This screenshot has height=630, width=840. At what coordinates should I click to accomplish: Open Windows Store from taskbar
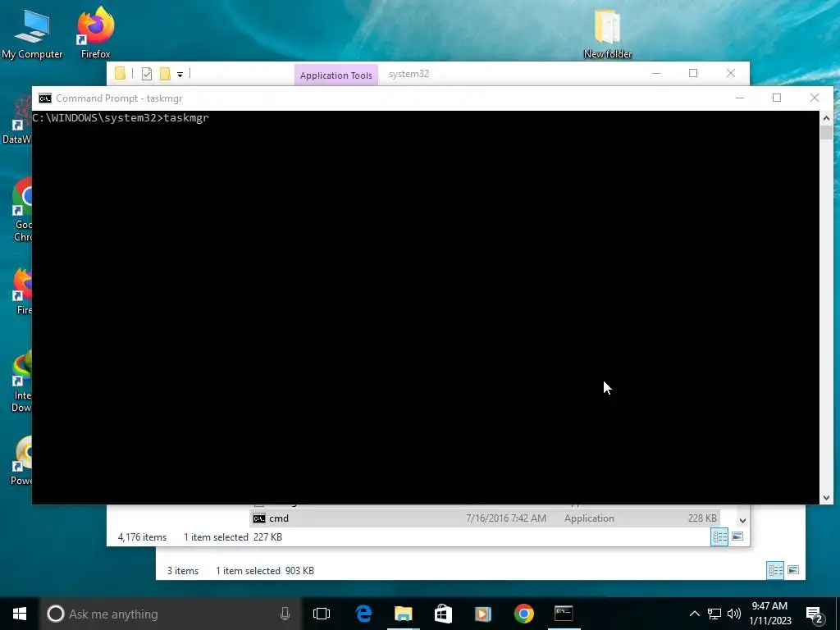point(443,614)
